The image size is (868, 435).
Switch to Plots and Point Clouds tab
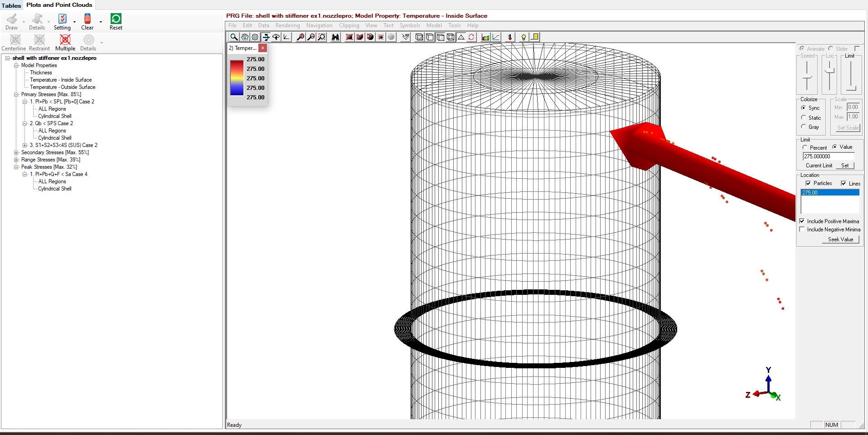click(59, 5)
